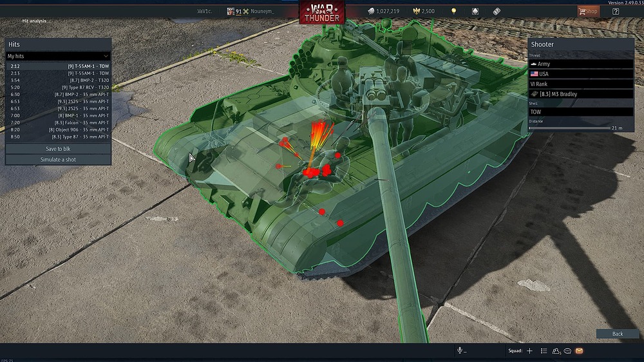644x362 pixels.
Task: Open the chat speech bubble icon
Action: tap(567, 351)
